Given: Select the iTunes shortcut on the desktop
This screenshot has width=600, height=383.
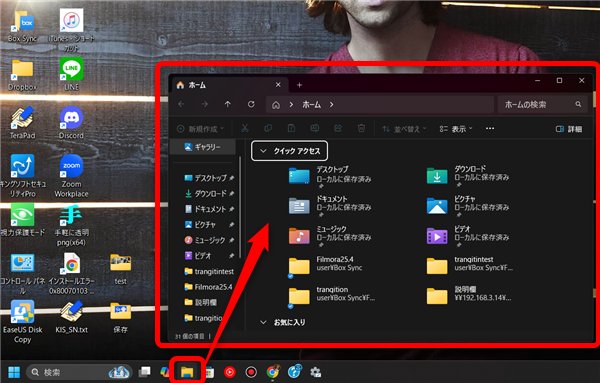Looking at the screenshot, I should pos(72,30).
